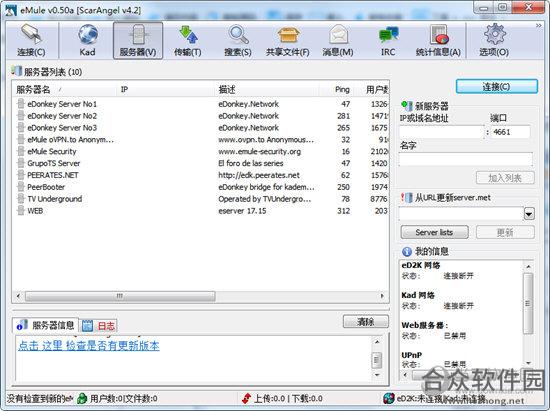Viewport: 550px width, 411px height.
Task: Select the eMule oVPN.to Anonym... server row
Action: [201, 140]
